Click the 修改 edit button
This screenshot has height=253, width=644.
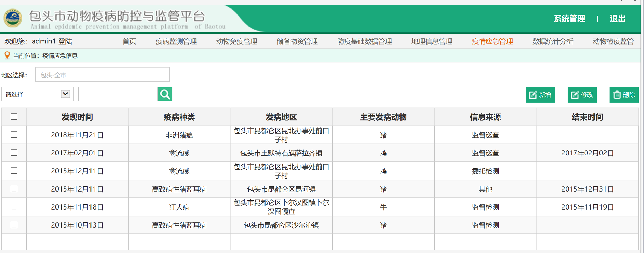pyautogui.click(x=582, y=95)
